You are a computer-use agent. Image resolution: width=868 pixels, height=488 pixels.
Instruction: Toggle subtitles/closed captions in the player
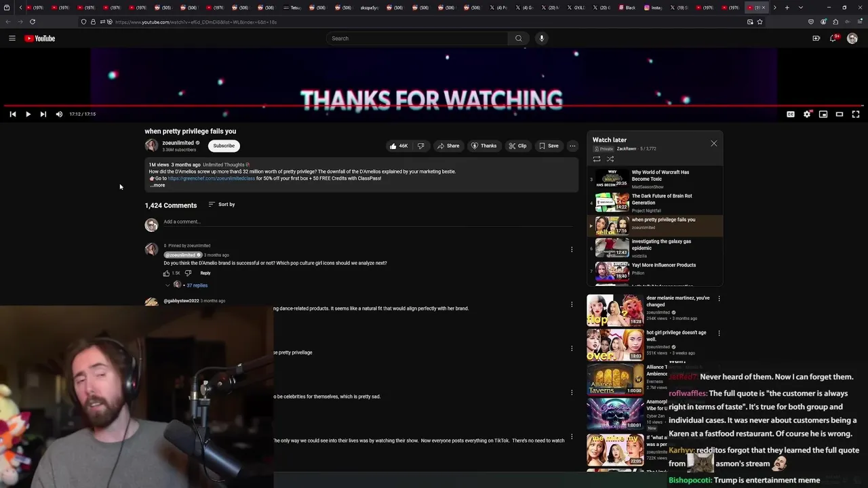(x=791, y=114)
